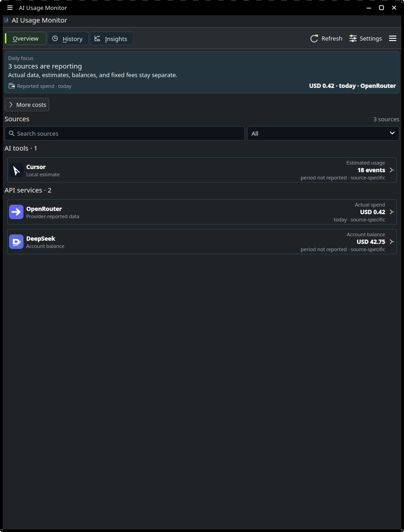The height and width of the screenshot is (532, 404).
Task: Open the Insights tab
Action: pyautogui.click(x=111, y=38)
